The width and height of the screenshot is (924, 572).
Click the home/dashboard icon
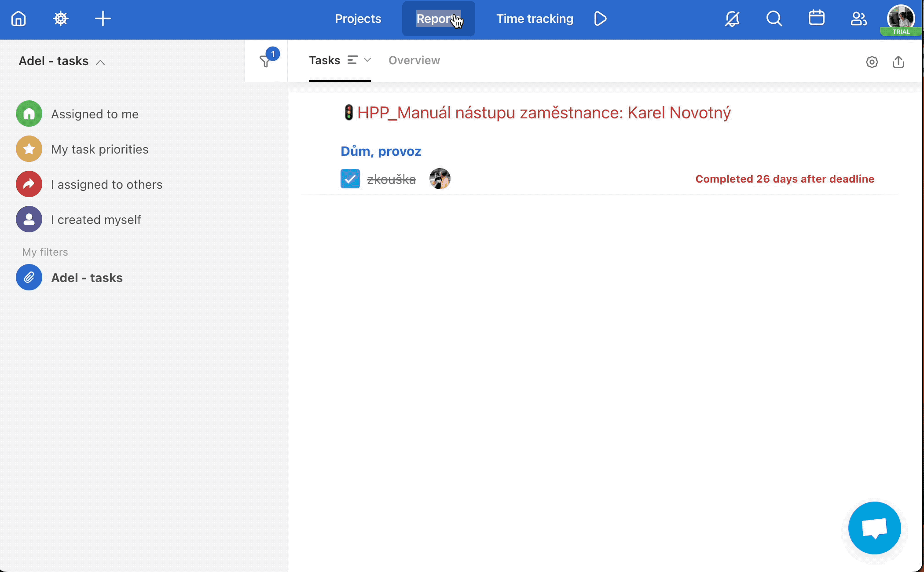pos(18,18)
